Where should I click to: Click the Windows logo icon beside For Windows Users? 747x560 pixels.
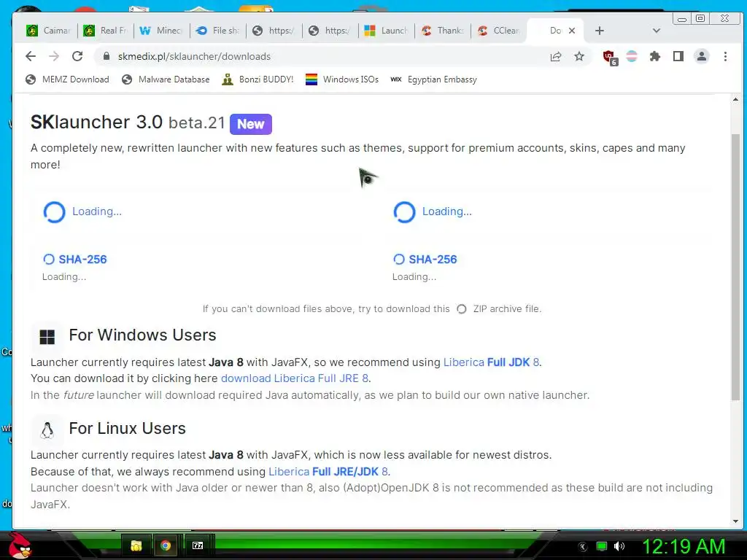(x=47, y=337)
